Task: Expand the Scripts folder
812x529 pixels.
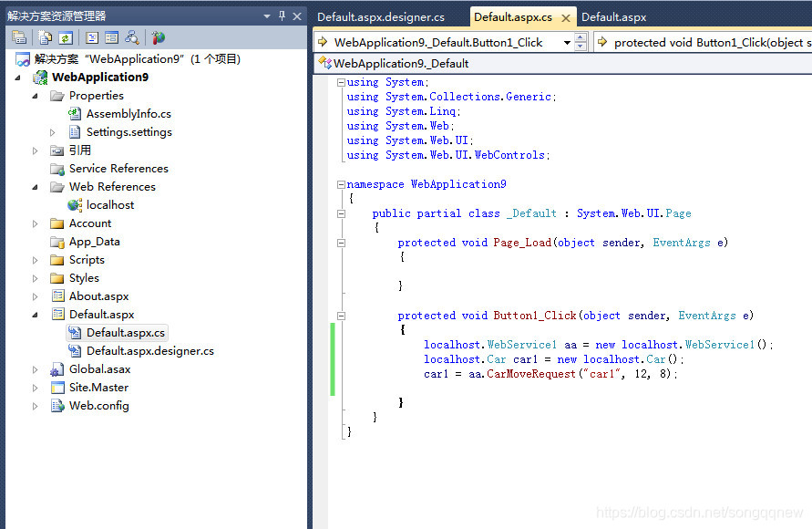Action: pos(36,260)
